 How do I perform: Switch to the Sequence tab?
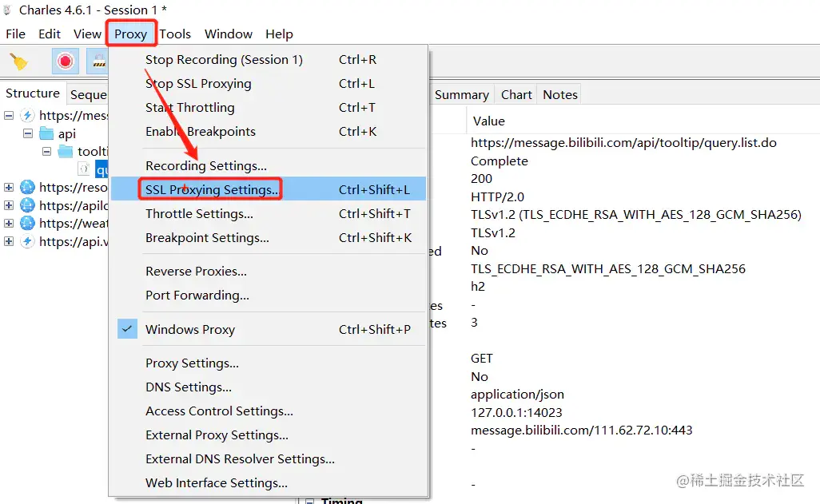[x=88, y=94]
